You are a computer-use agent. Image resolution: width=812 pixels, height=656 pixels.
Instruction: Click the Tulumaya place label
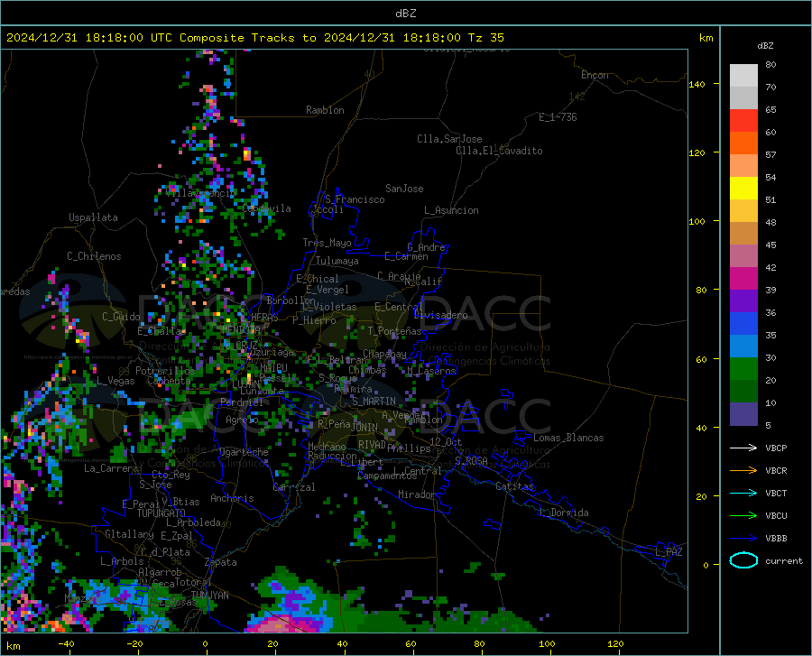(337, 261)
